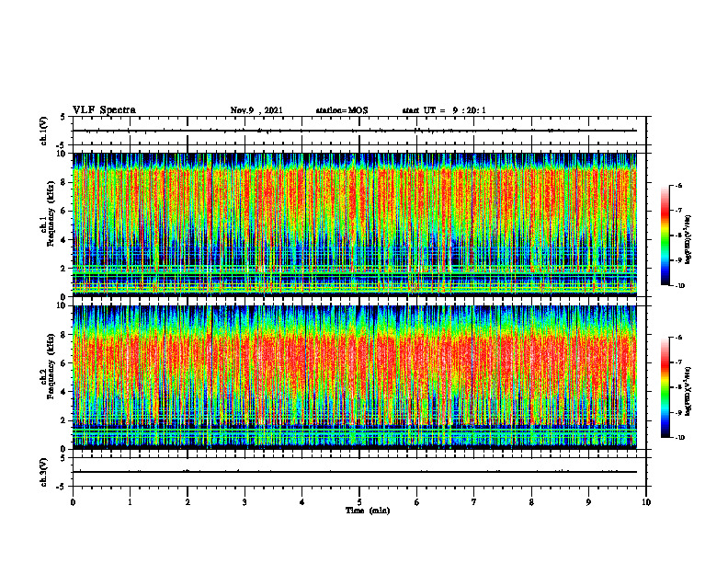Click the "10" tick at time axis end
This screenshot has height=563, width=728.
646,502
